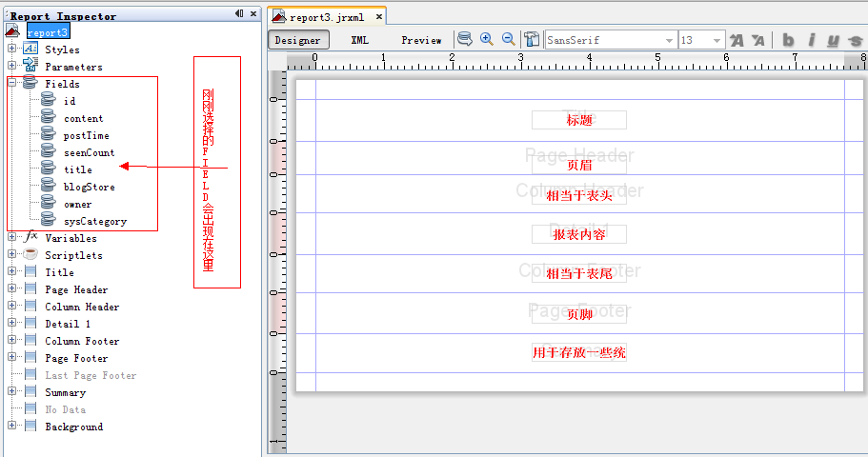Image resolution: width=868 pixels, height=457 pixels.
Task: Click the Fields database icon
Action: click(x=30, y=83)
